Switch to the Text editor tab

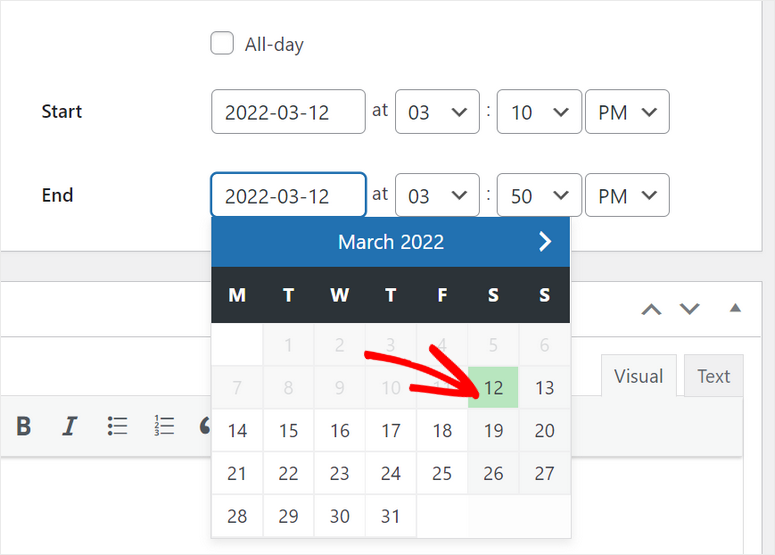click(x=713, y=376)
